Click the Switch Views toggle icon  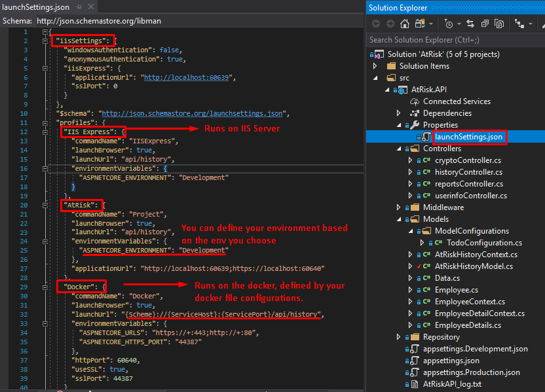(420, 24)
